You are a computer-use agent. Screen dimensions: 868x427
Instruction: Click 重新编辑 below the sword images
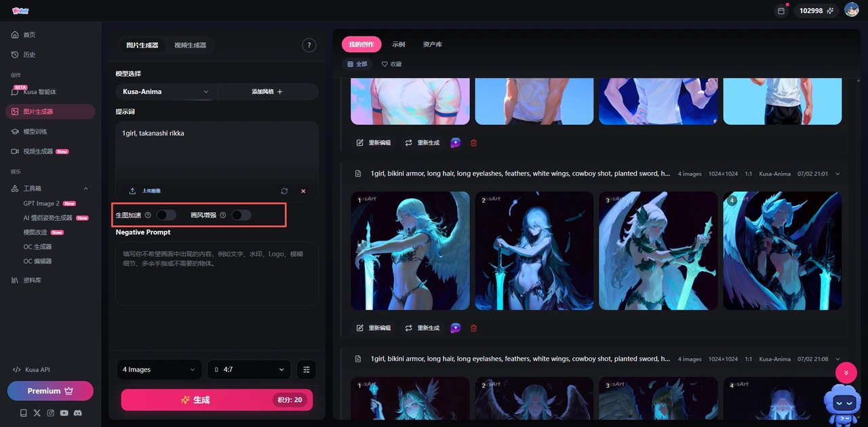click(x=374, y=328)
